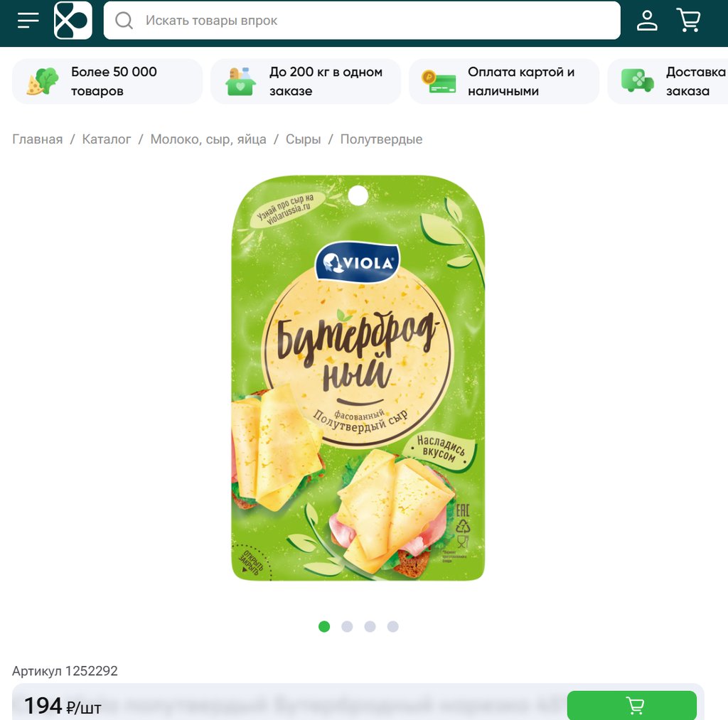The width and height of the screenshot is (728, 720).
Task: Add product to cart with green button
Action: point(632,706)
